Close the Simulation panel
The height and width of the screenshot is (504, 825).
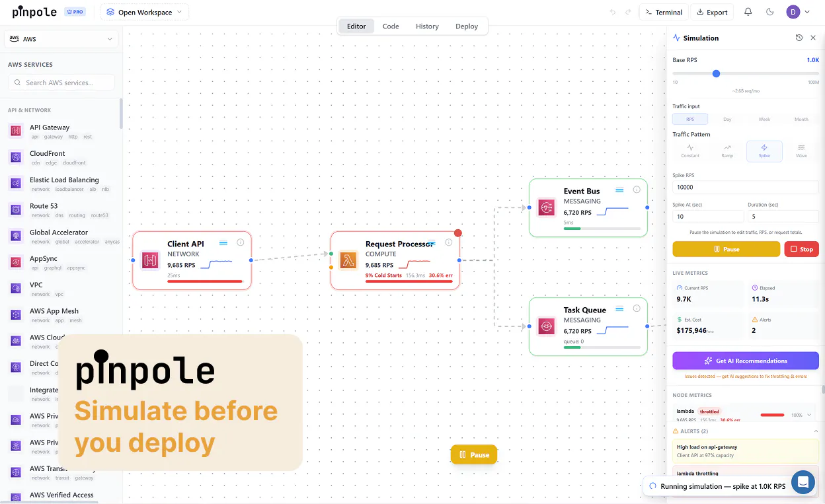(813, 38)
